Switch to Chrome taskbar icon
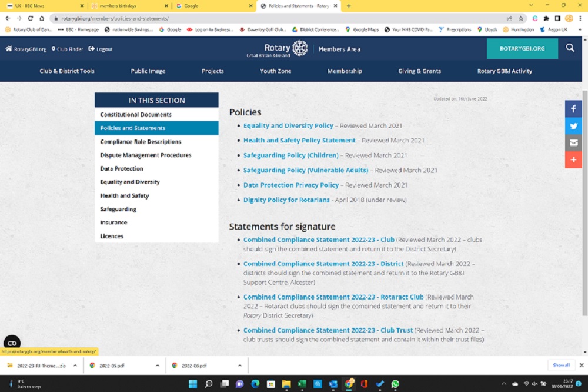Viewport: 588px width, 392px height. click(x=349, y=384)
